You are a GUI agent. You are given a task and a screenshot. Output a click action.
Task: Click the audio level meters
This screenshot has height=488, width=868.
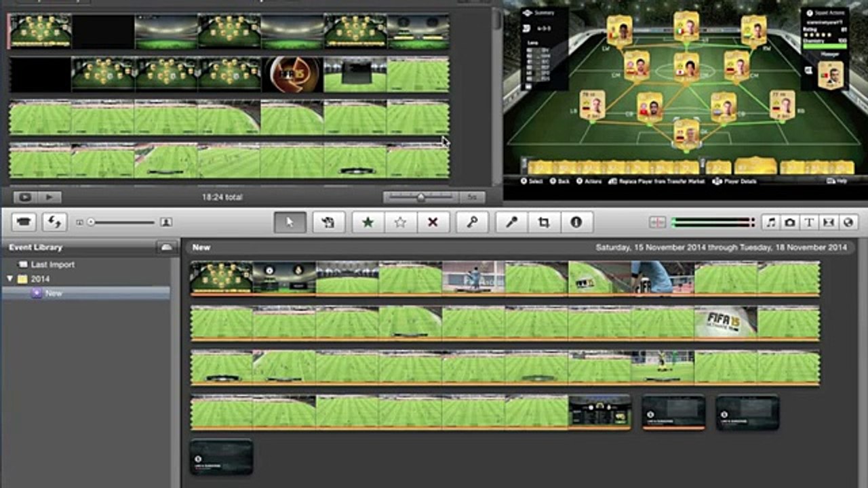coord(713,222)
